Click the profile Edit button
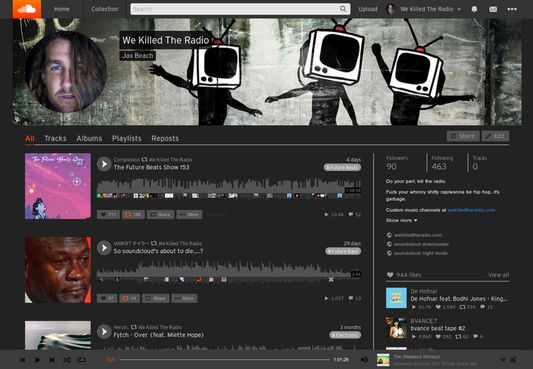The height and width of the screenshot is (369, 533). point(495,136)
